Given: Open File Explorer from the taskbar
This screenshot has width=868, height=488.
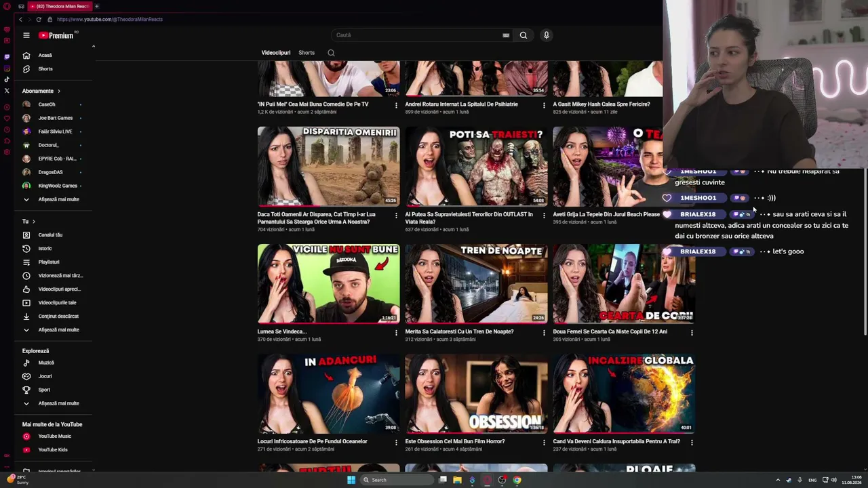Looking at the screenshot, I should click(x=457, y=480).
